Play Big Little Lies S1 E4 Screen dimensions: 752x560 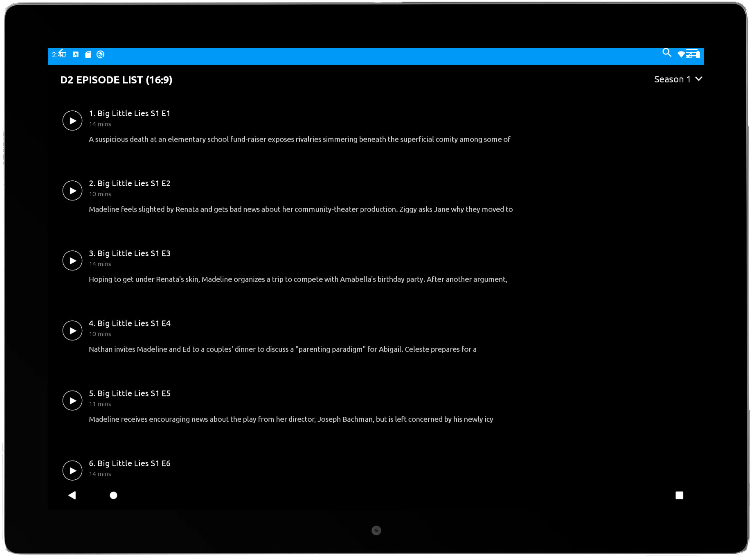[72, 331]
